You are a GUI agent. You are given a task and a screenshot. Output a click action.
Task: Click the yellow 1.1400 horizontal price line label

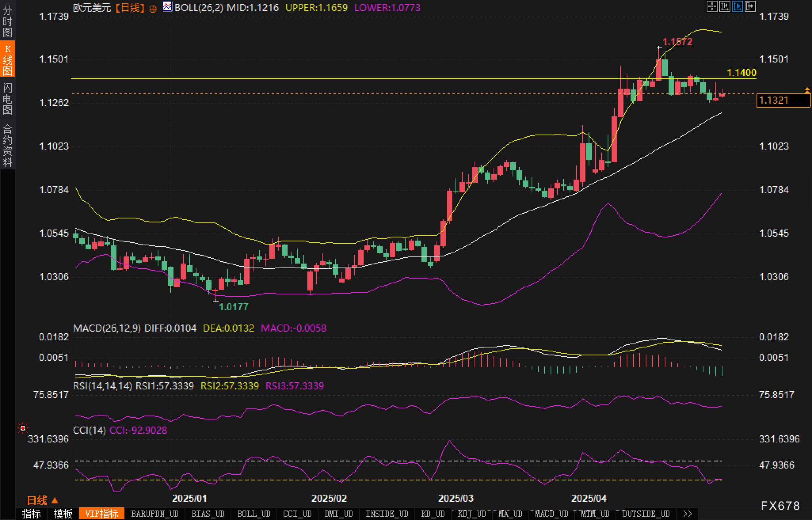pos(741,72)
